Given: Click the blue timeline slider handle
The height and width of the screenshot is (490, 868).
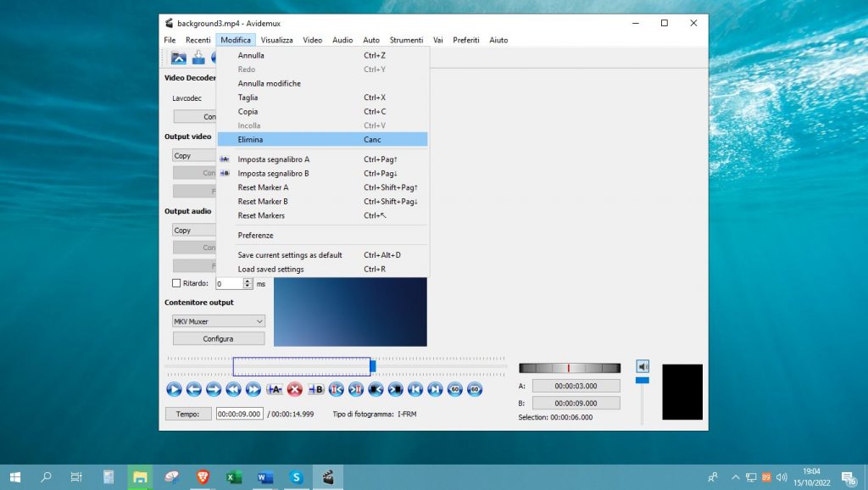Looking at the screenshot, I should coord(372,366).
